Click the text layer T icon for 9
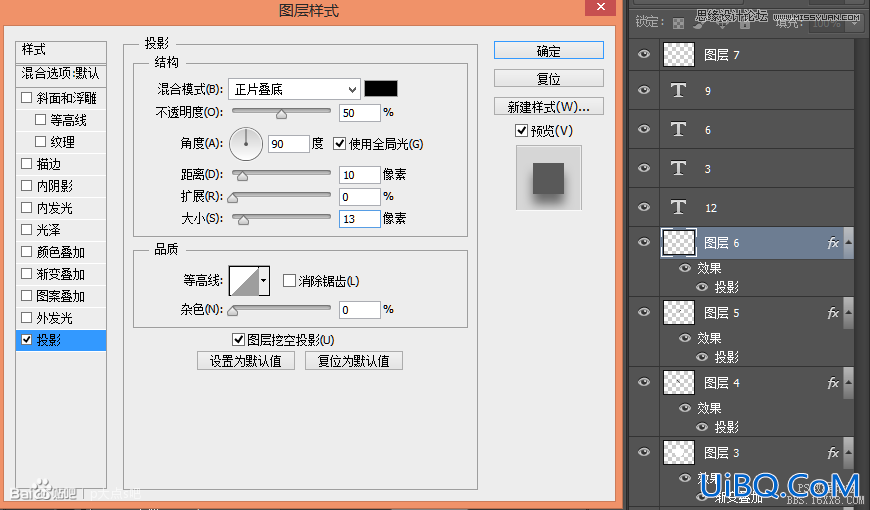 point(678,90)
